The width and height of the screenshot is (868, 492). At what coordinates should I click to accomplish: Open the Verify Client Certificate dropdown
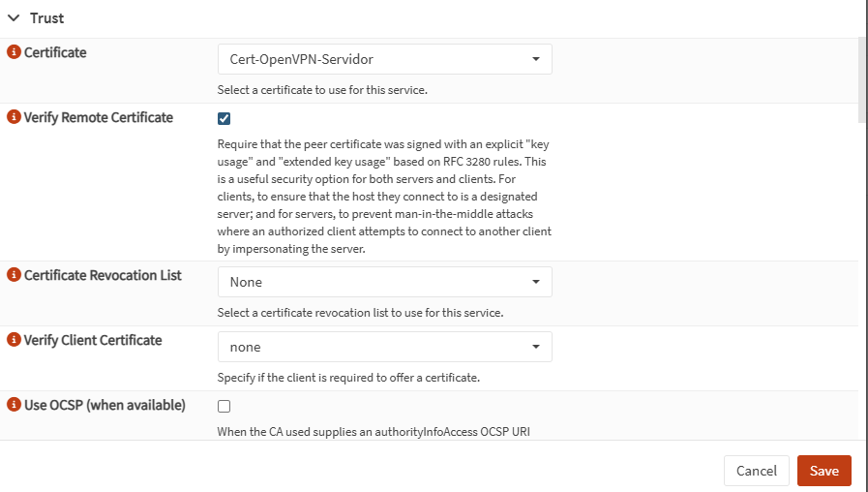click(384, 347)
